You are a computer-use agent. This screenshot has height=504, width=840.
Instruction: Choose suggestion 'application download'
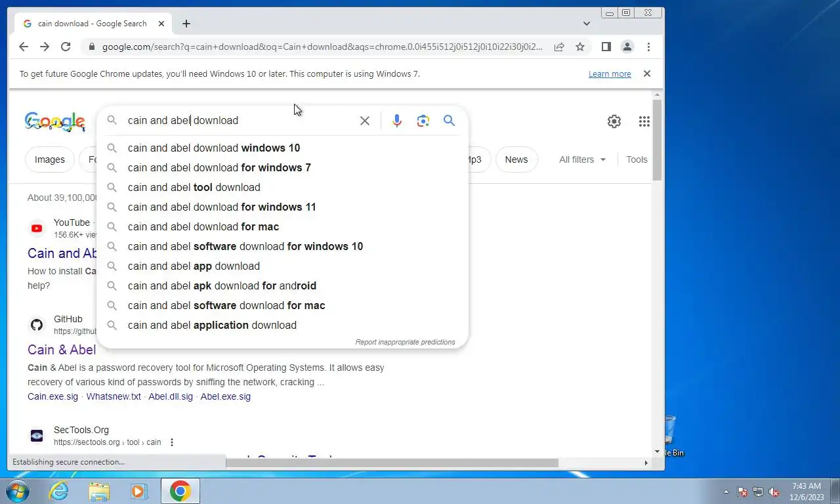(282, 325)
